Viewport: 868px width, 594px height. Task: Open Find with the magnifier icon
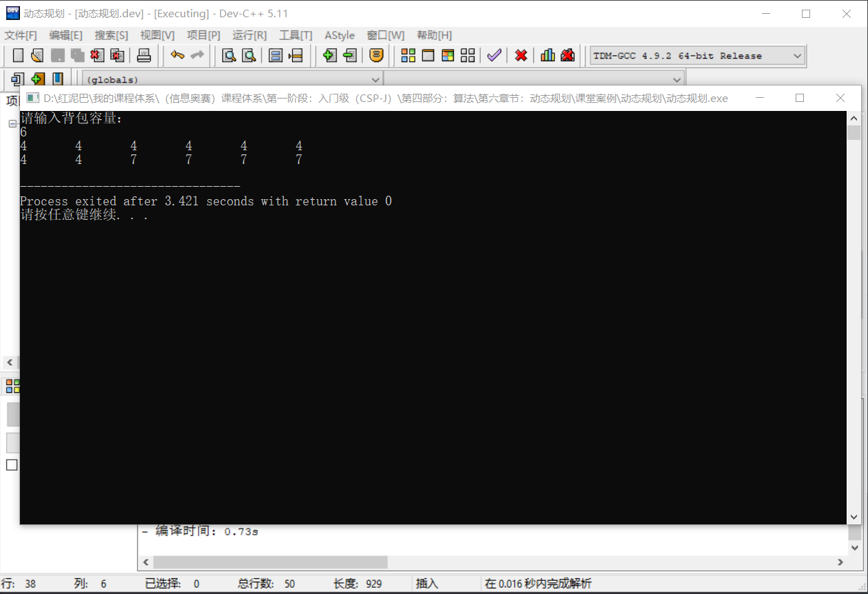229,56
